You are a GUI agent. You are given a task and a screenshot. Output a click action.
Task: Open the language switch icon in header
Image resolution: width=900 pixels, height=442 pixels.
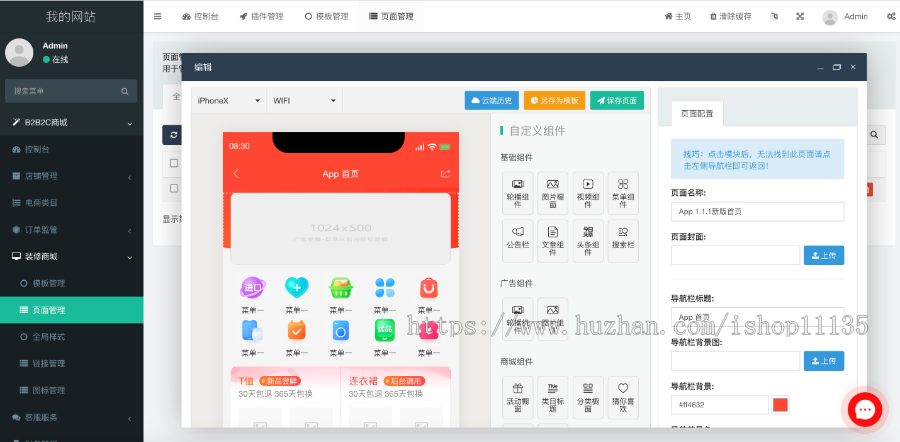click(x=774, y=17)
